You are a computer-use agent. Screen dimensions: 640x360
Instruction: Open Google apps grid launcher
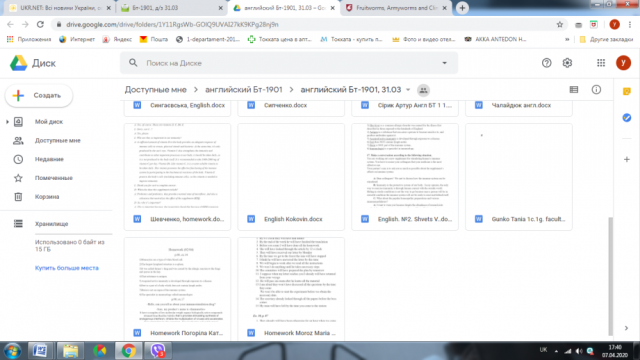[601, 63]
